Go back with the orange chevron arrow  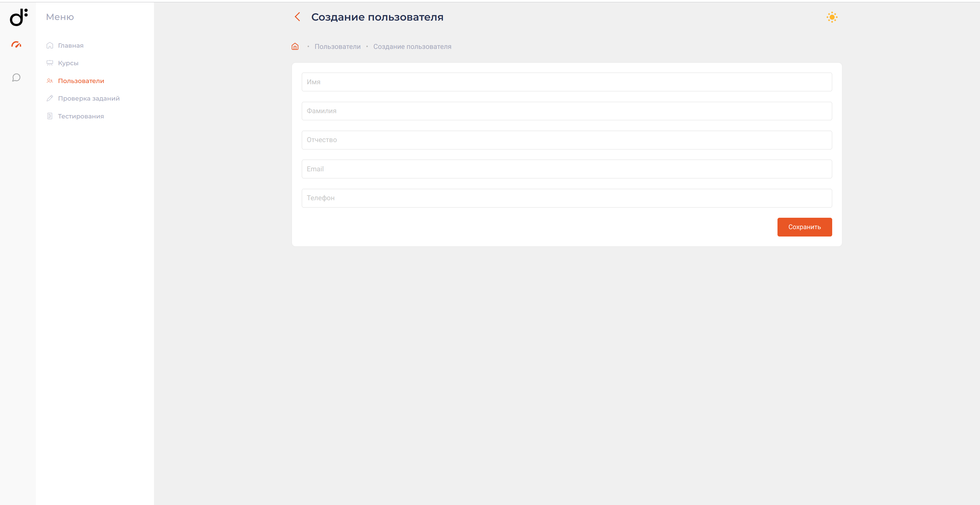(297, 17)
